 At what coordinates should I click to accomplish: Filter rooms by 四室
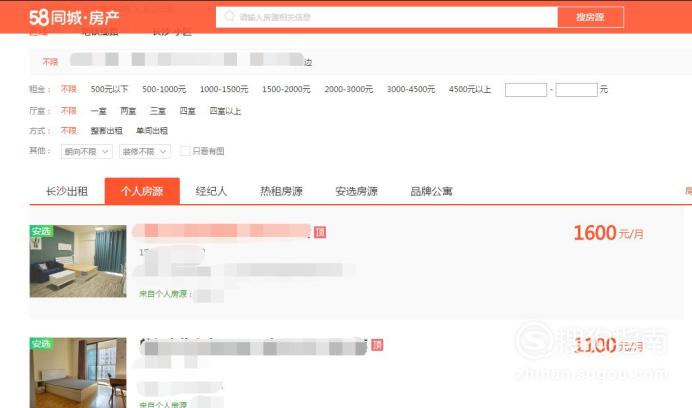[187, 111]
